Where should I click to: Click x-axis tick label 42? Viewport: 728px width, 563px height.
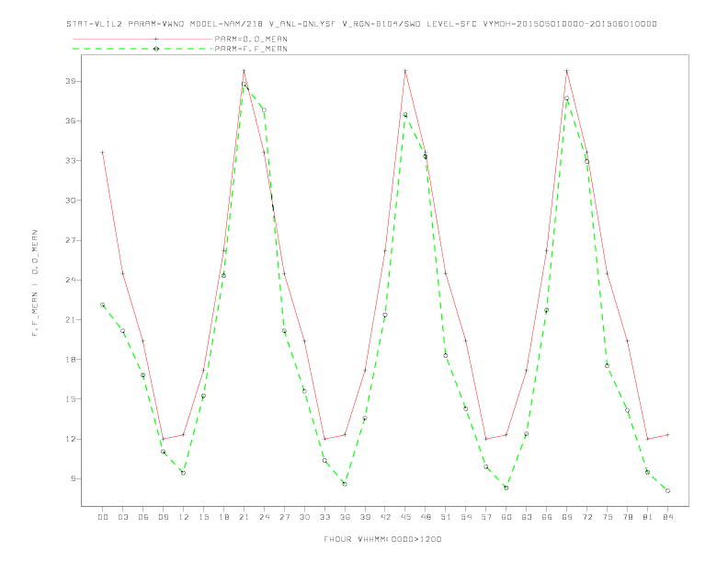pyautogui.click(x=385, y=517)
